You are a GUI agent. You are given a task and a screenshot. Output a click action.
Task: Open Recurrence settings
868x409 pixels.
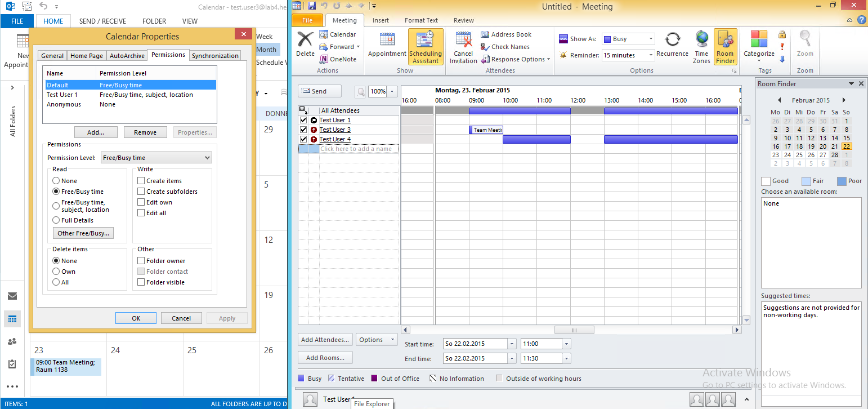[672, 45]
